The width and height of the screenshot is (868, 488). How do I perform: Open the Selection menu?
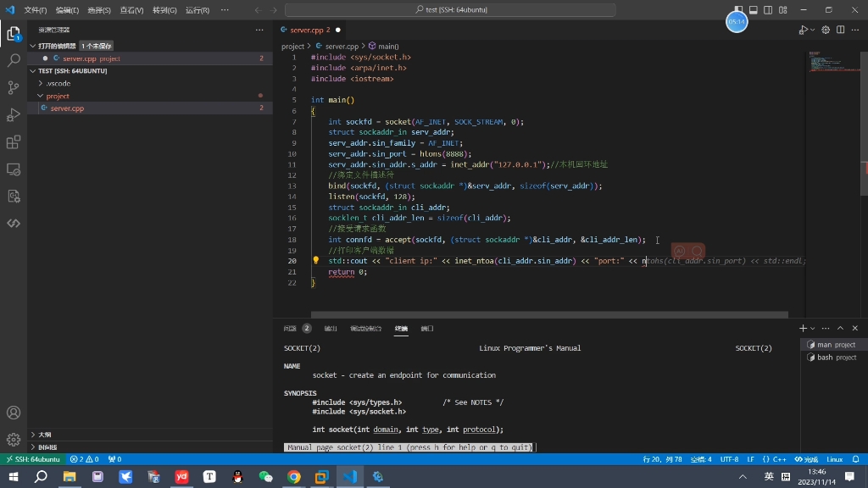point(99,10)
